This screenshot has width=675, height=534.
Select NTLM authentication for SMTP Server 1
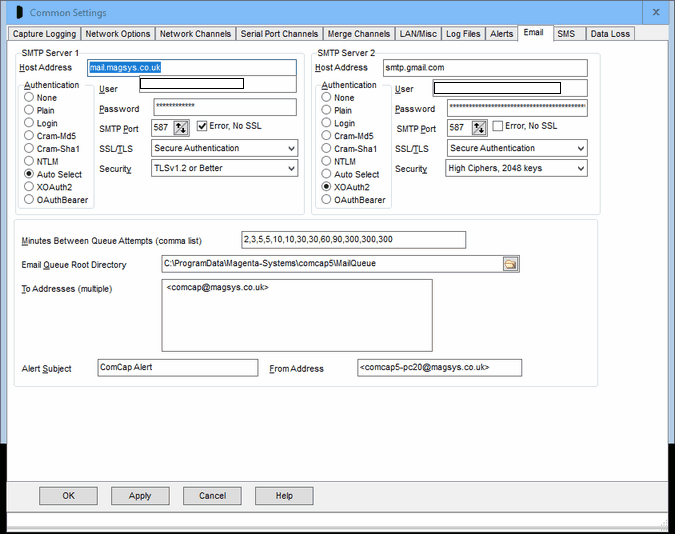[30, 161]
